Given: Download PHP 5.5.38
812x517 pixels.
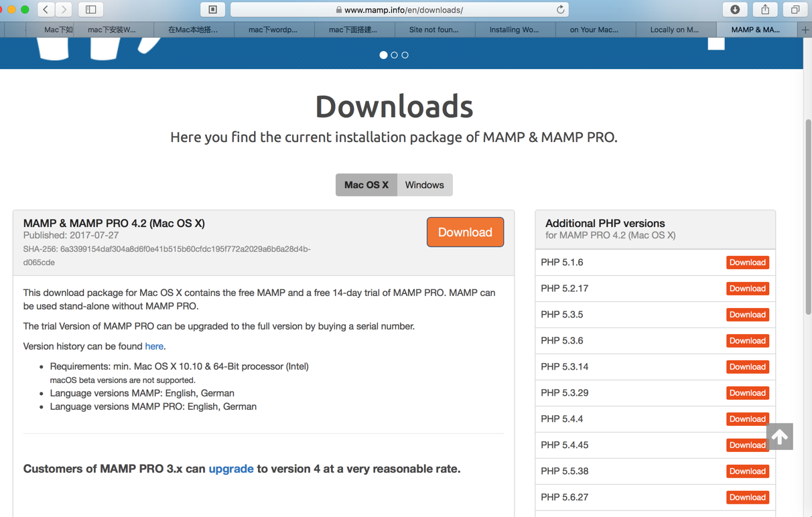Looking at the screenshot, I should point(748,471).
